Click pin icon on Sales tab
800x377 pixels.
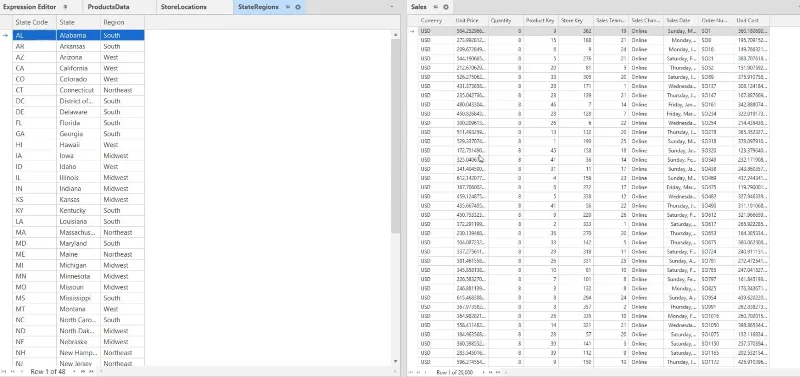click(x=436, y=7)
